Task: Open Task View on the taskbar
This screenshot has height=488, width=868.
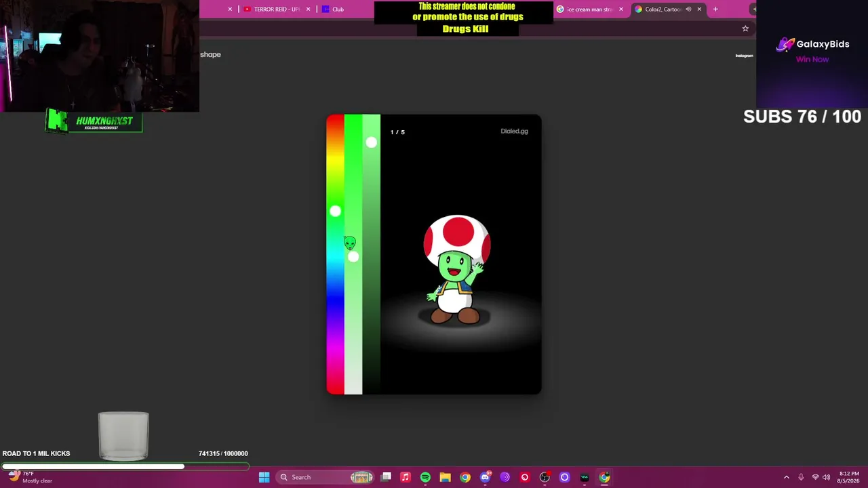Action: coord(386,477)
